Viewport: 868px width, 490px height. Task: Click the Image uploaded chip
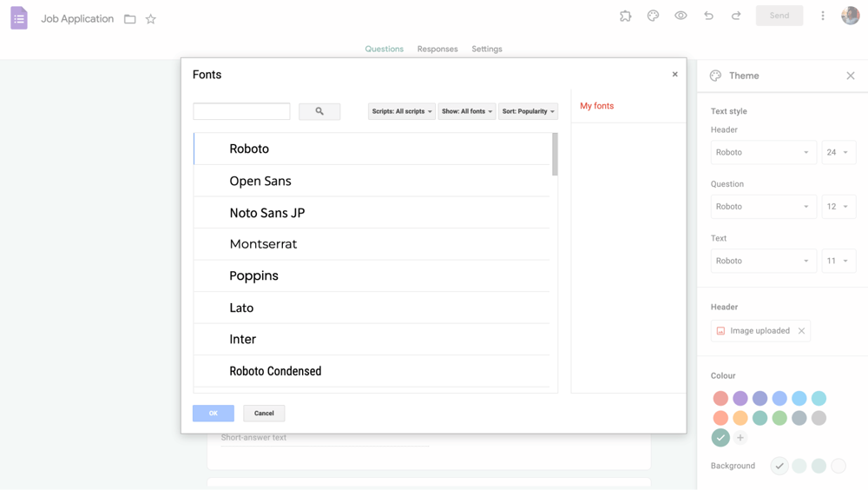(x=760, y=331)
